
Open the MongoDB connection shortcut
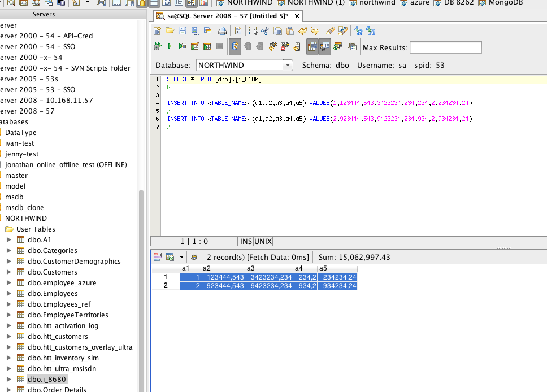(x=501, y=3)
